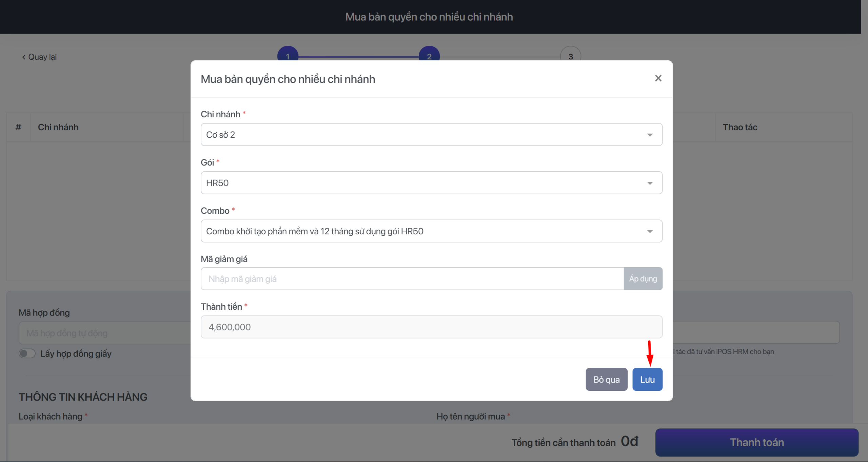This screenshot has height=462, width=868.
Task: Open the Chi nhánh dropdown arrow
Action: [x=649, y=135]
